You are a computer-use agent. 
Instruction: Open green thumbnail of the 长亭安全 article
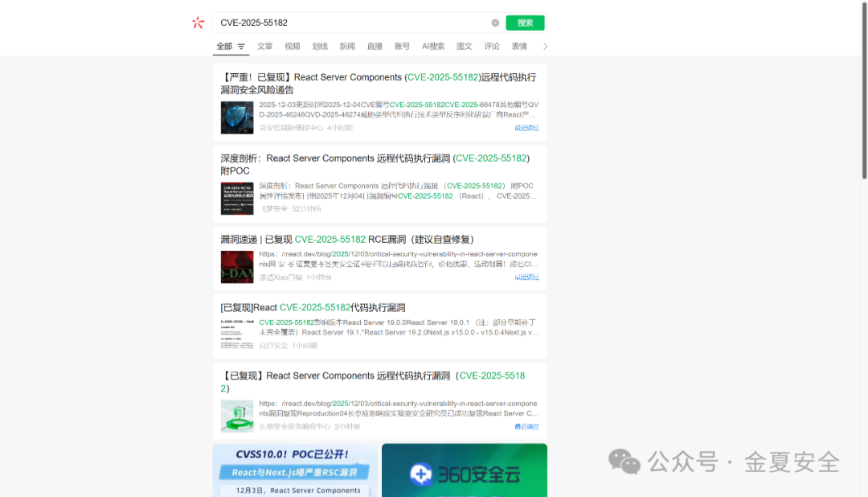[237, 416]
